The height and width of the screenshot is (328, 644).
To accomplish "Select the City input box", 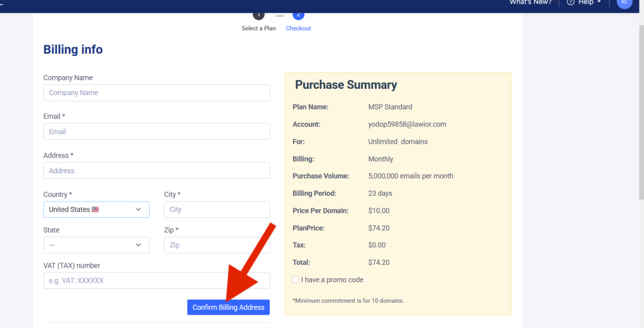I will [x=216, y=210].
